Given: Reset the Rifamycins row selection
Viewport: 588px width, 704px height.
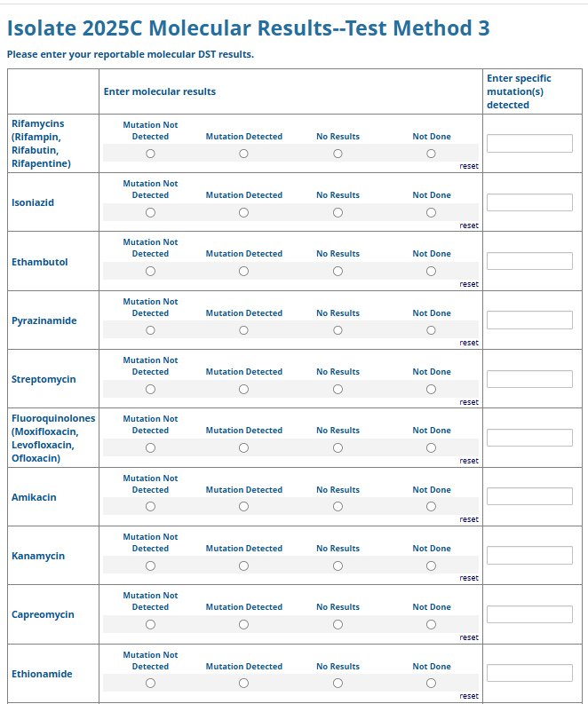Looking at the screenshot, I should tap(469, 166).
